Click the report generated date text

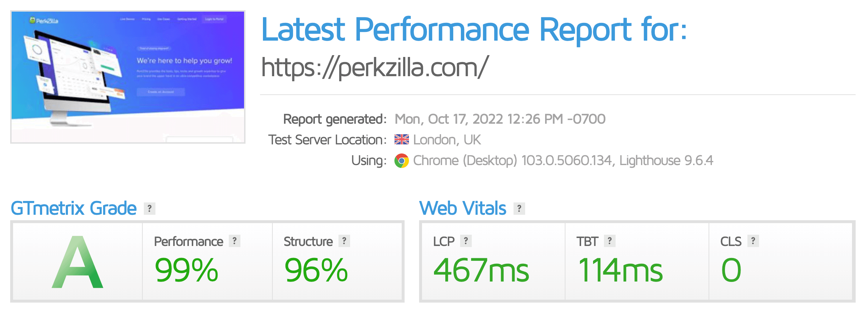coord(500,119)
